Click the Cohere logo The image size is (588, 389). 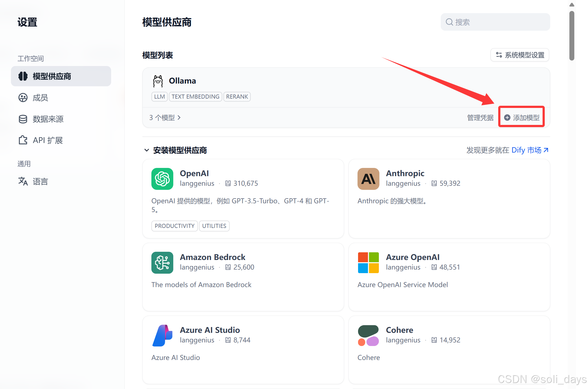368,336
